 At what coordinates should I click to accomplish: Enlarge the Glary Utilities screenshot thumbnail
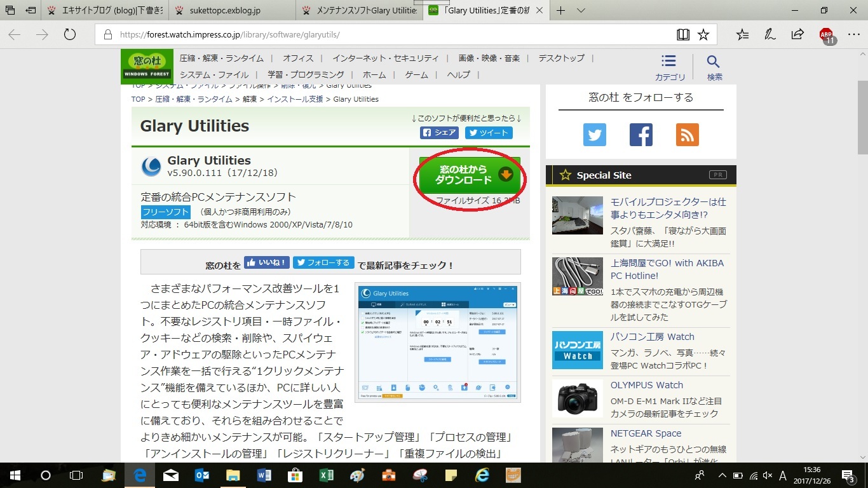438,342
